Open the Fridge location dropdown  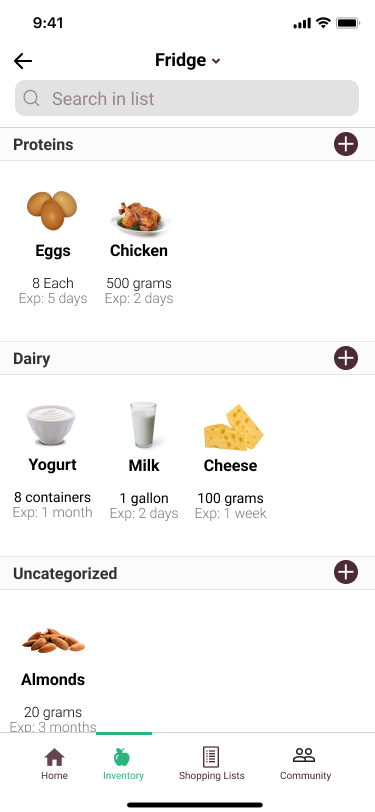point(188,61)
